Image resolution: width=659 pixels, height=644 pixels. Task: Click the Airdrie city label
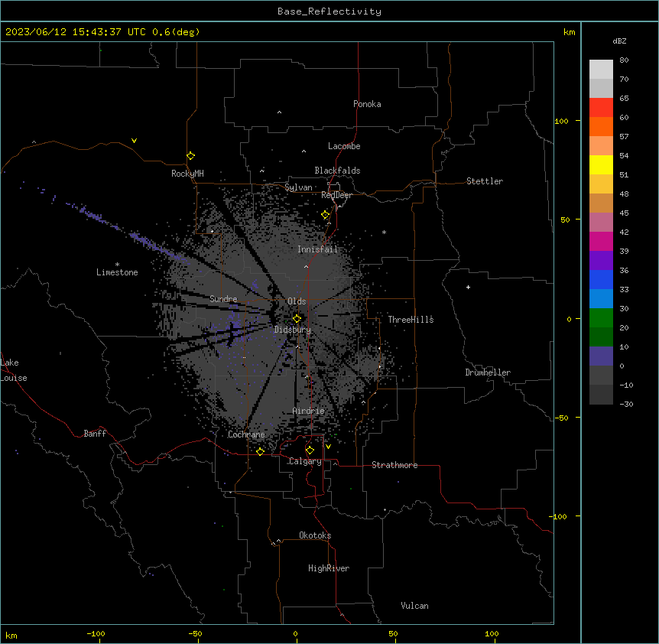point(309,411)
